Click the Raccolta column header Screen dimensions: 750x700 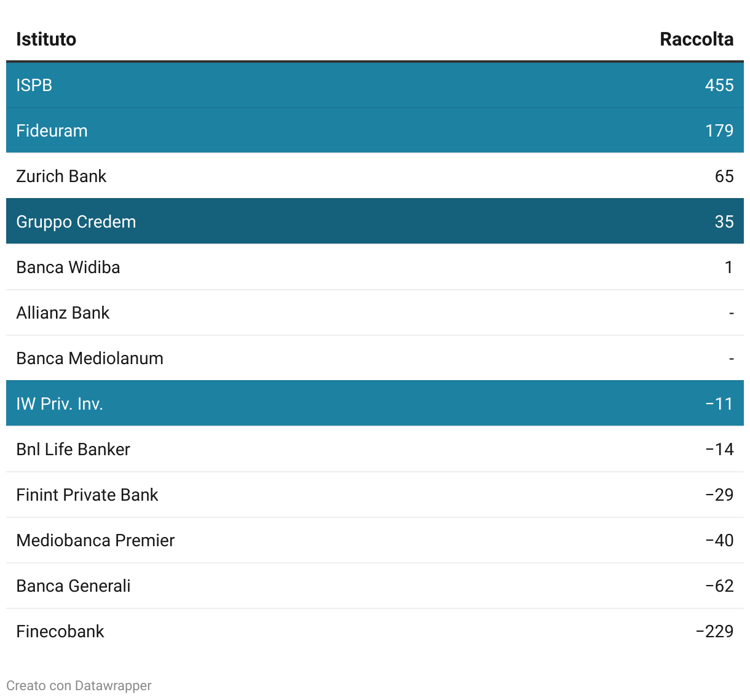pos(696,39)
